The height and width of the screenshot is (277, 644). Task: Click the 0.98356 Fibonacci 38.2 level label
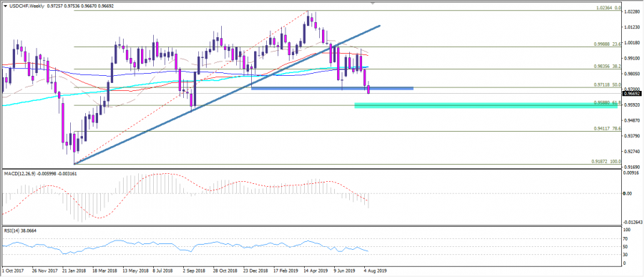(x=608, y=66)
